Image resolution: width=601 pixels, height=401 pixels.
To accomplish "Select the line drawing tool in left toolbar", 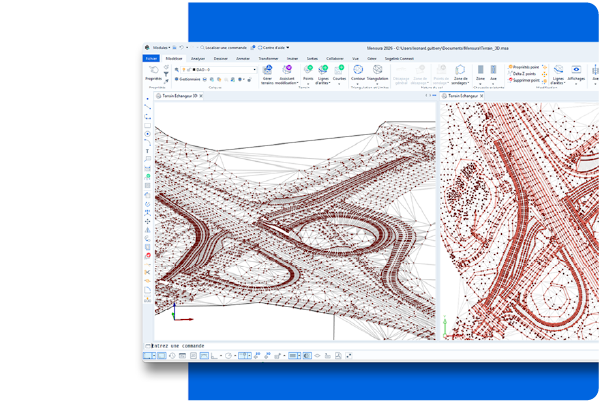I will 148,107.
